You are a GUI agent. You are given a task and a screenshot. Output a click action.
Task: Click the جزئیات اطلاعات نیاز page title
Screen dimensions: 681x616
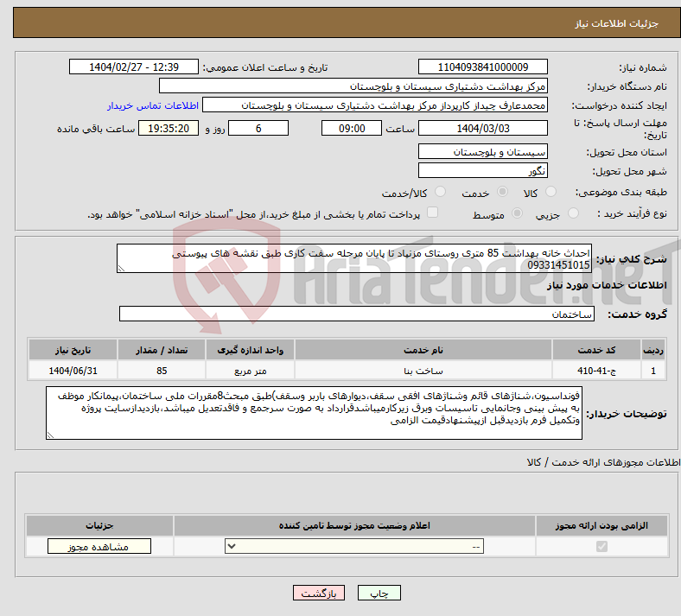click(x=617, y=23)
